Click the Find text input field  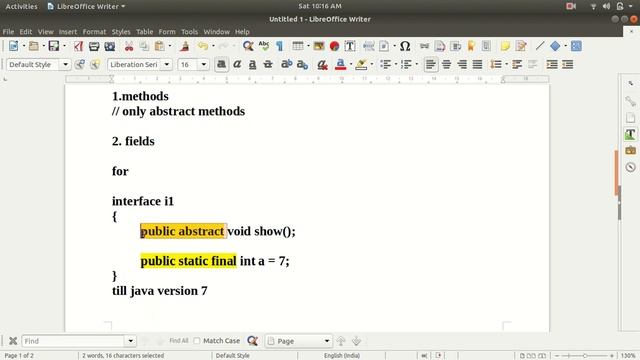(x=73, y=341)
